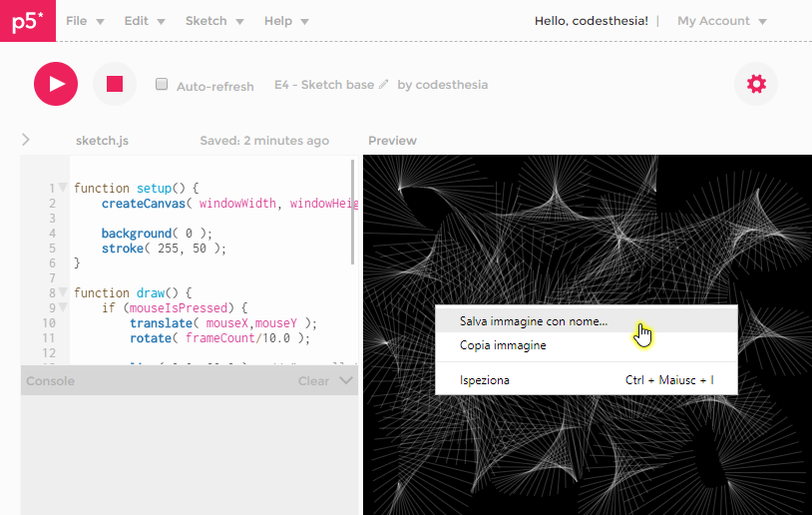Screen dimensions: 812x515
Task: Stop the running sketch
Action: click(115, 84)
